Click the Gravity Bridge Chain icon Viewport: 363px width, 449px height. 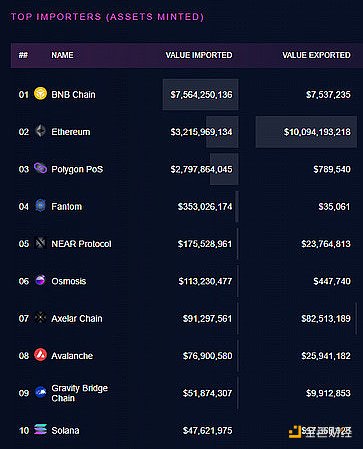(x=40, y=392)
